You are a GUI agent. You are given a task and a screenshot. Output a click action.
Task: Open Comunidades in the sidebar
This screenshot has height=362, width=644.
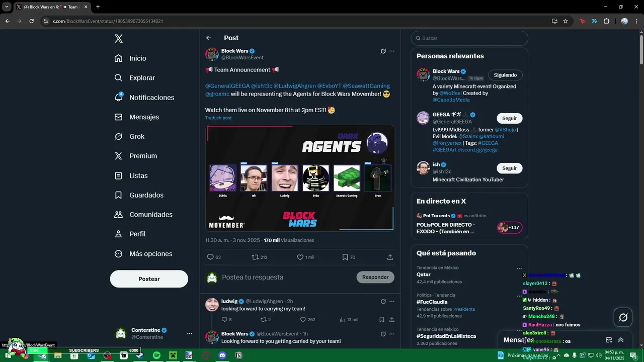(143, 215)
